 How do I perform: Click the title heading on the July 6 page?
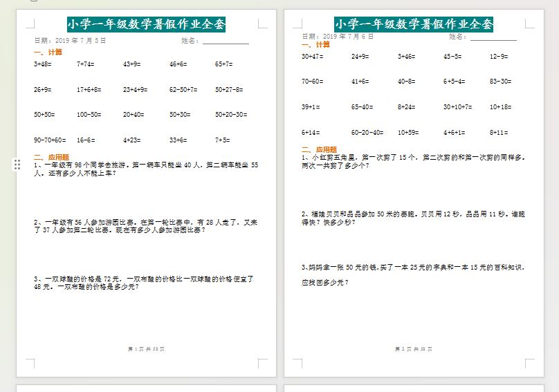click(x=414, y=24)
